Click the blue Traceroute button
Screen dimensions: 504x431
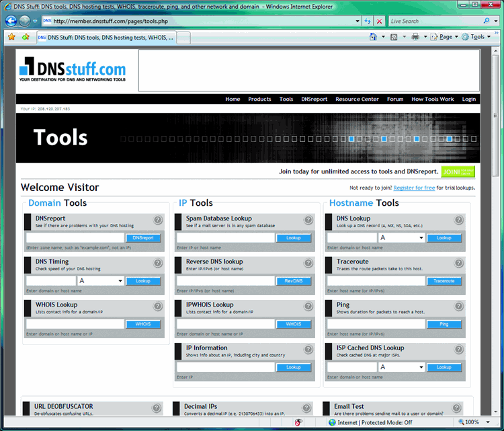coord(444,281)
